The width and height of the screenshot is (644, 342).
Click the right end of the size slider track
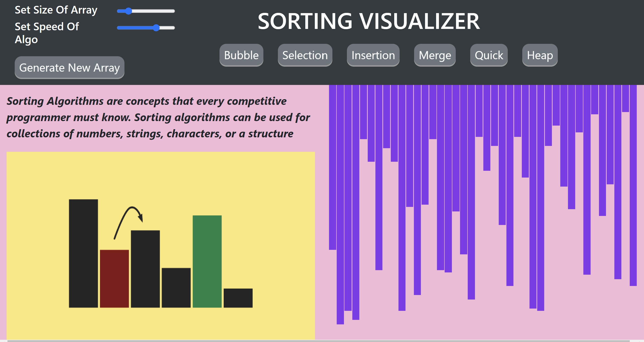[173, 11]
